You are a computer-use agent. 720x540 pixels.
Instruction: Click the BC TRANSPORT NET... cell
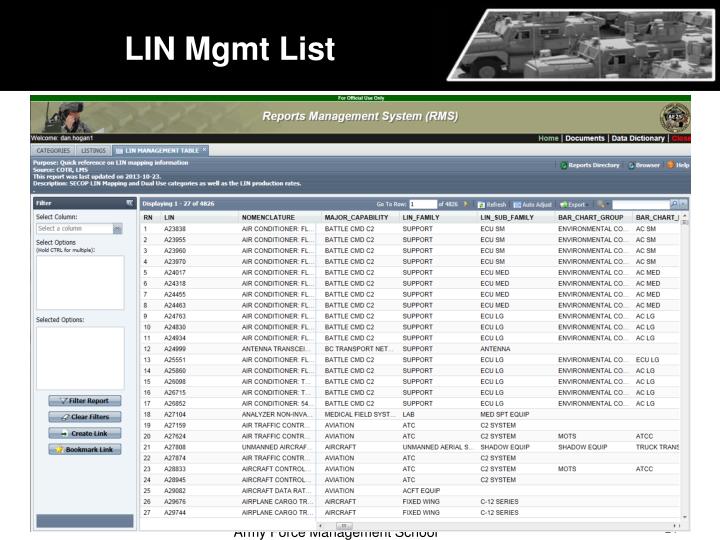[x=359, y=349]
